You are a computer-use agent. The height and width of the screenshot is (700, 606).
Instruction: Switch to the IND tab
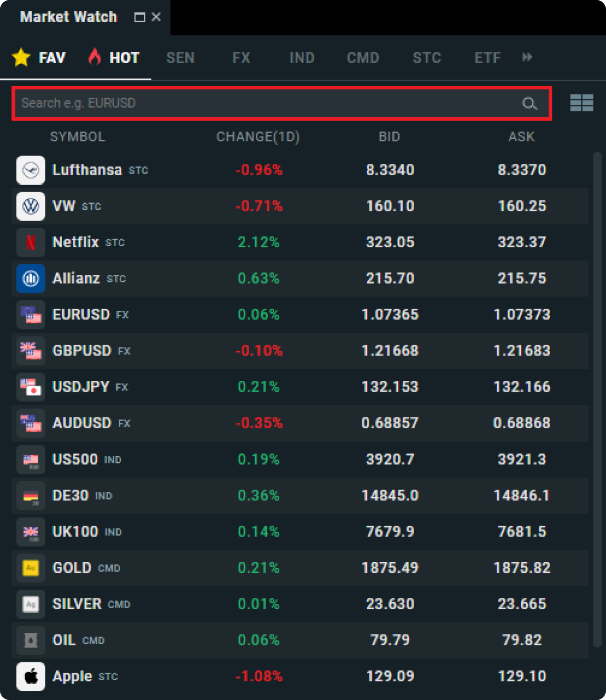point(302,58)
